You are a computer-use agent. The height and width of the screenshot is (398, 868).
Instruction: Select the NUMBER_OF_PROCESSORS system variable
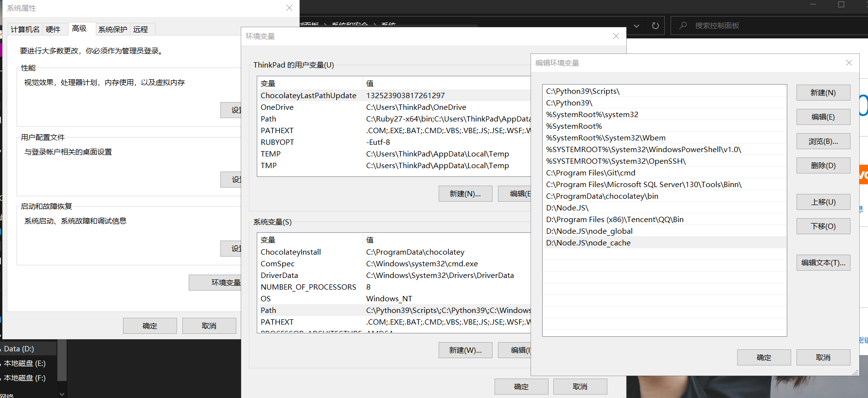click(x=394, y=287)
